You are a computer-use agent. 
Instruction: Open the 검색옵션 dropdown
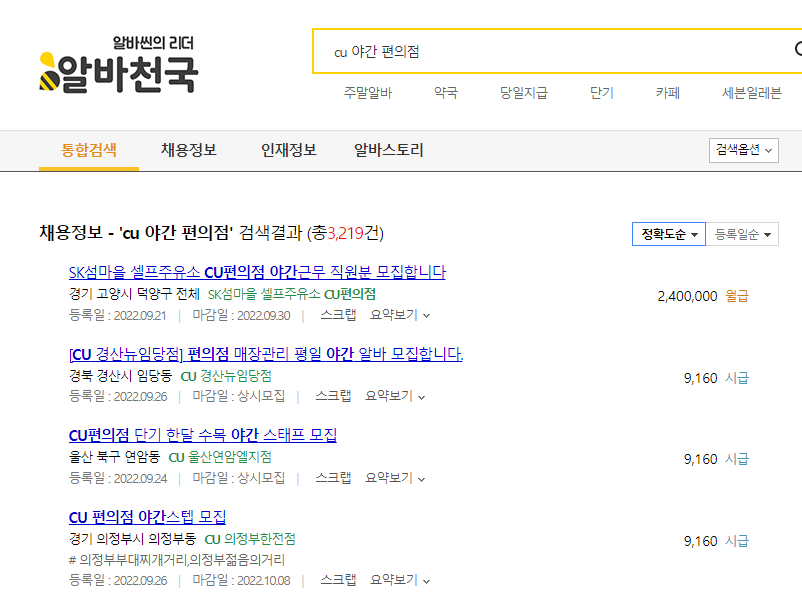744,150
